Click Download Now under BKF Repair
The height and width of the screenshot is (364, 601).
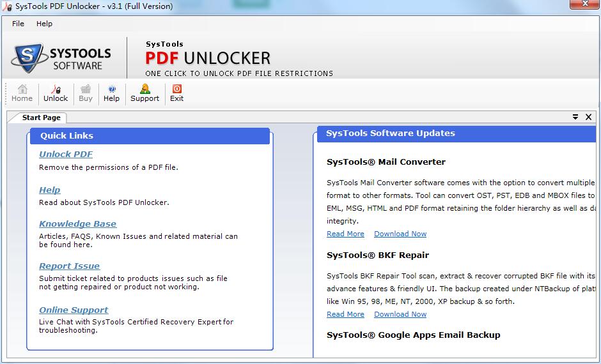point(400,314)
